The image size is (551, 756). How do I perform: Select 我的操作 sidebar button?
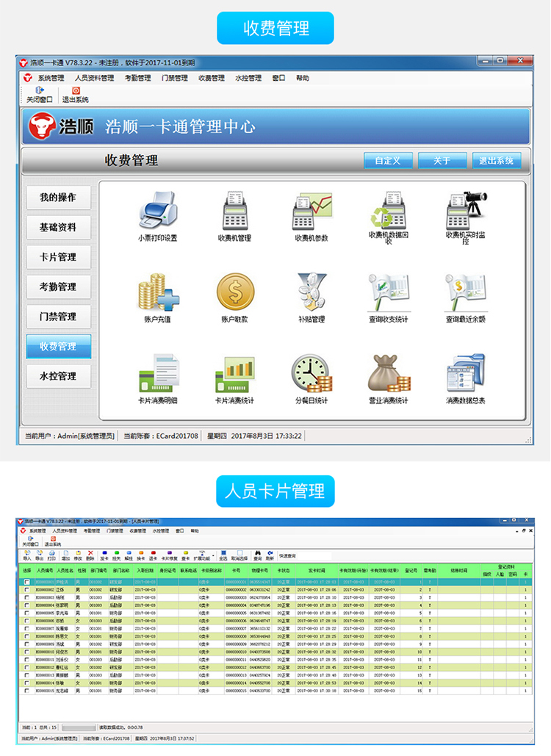coord(58,197)
